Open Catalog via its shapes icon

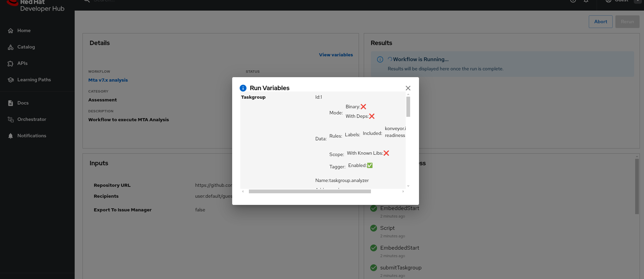(11, 47)
